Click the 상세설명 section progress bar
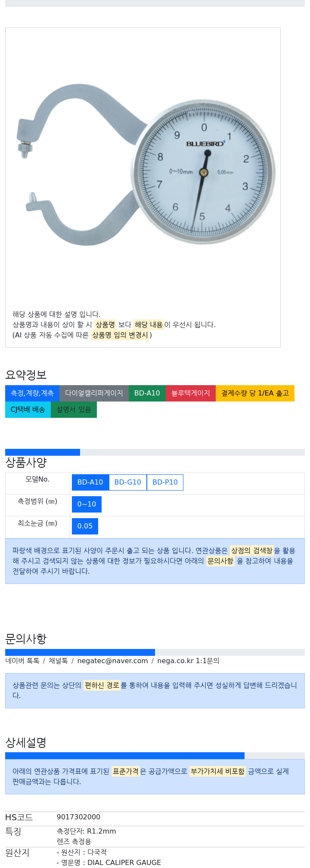The height and width of the screenshot is (868, 310). point(125,756)
